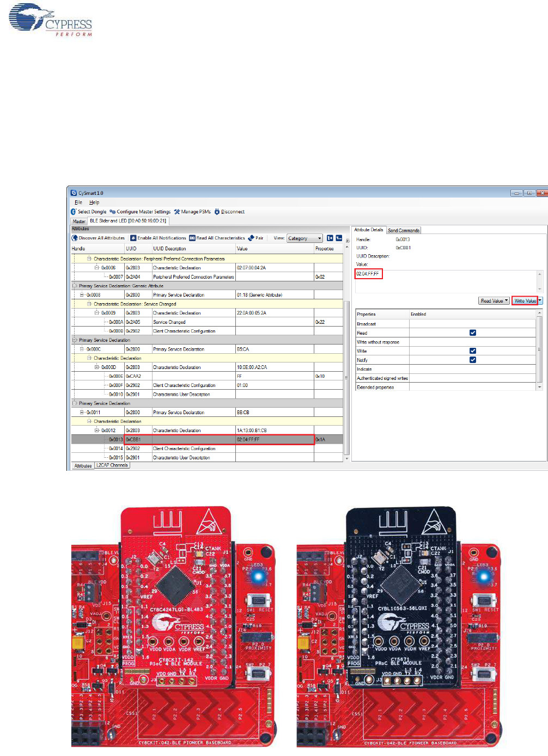Select the Attribute Details tab

[x=369, y=230]
